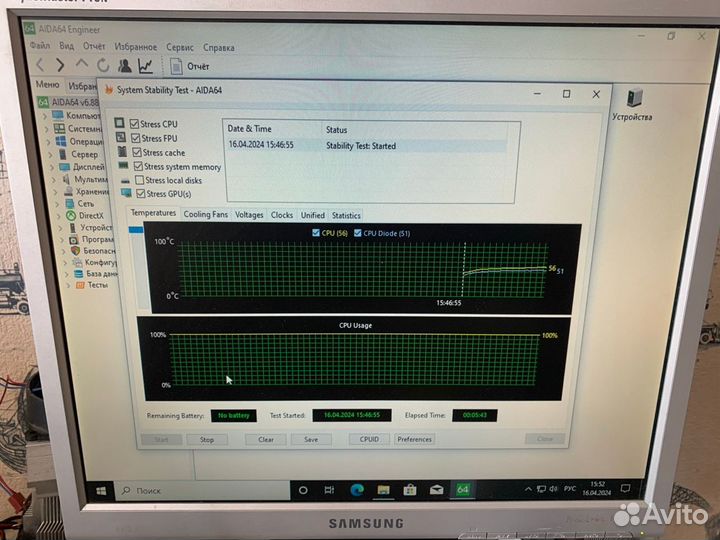Toggle the CPU Diode graph legend checkbox
Viewport: 720px width, 540px height.
coord(357,233)
